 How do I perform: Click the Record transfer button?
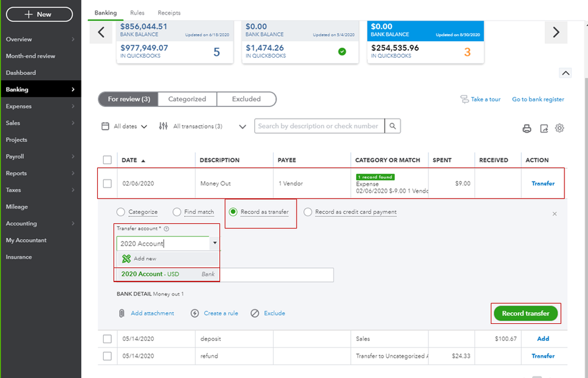click(526, 313)
